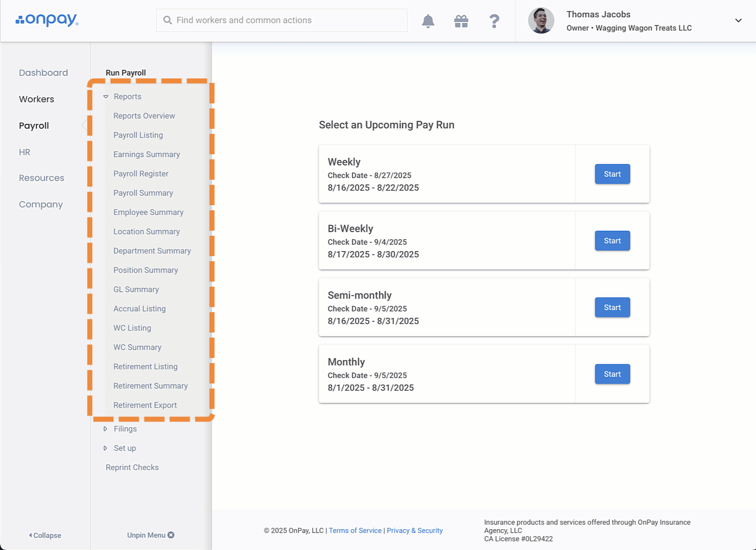The image size is (756, 550).
Task: Start the Monthly pay run
Action: 612,374
